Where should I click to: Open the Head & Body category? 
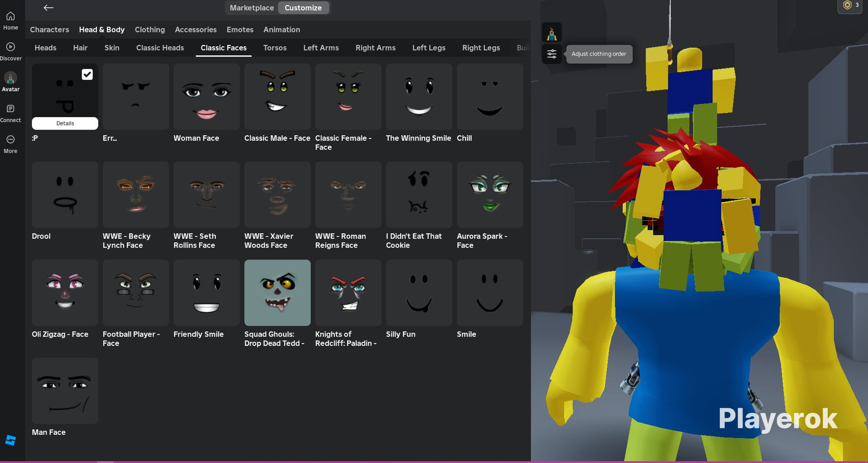(102, 30)
